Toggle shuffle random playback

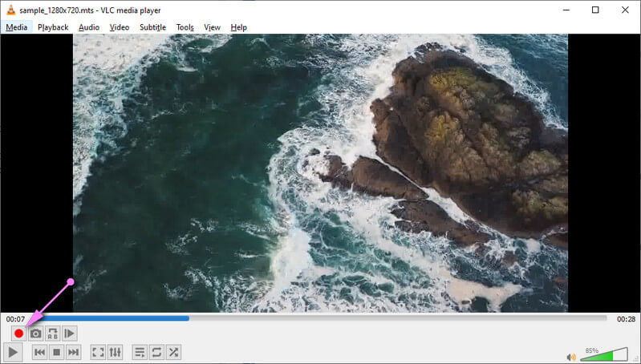173,352
